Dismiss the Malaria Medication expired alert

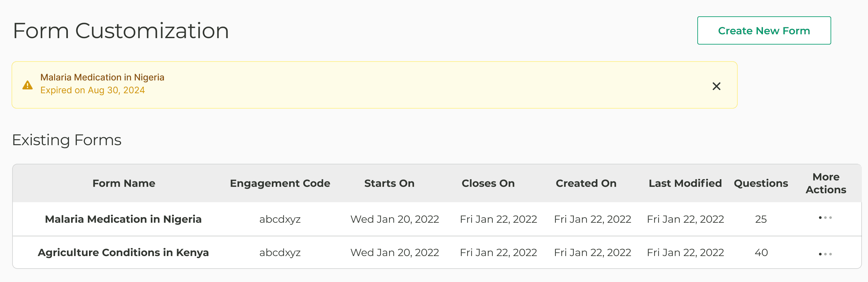[716, 86]
